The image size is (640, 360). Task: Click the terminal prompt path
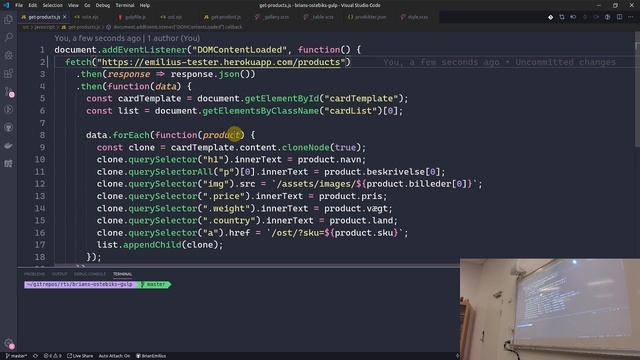pos(79,284)
